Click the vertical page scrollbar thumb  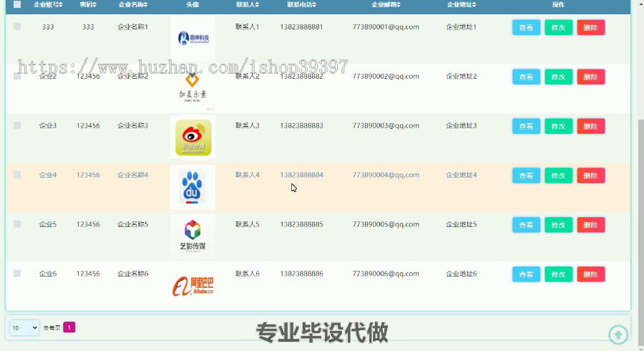point(640,232)
